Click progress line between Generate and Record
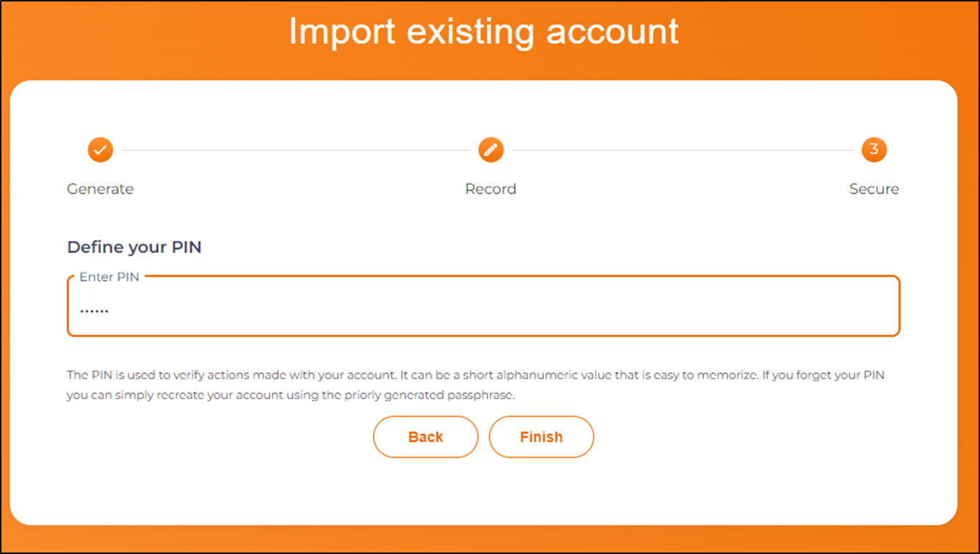Viewport: 980px width, 554px height. [294, 150]
